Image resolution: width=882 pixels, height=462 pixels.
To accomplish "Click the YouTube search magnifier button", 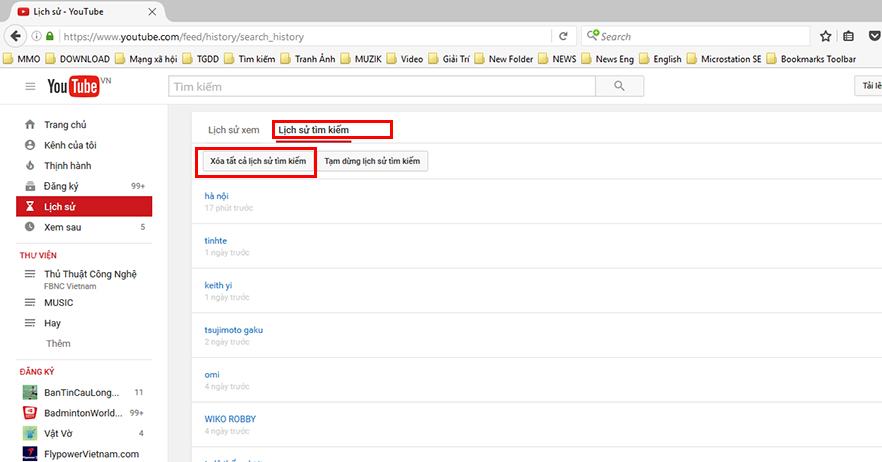I will 619,86.
